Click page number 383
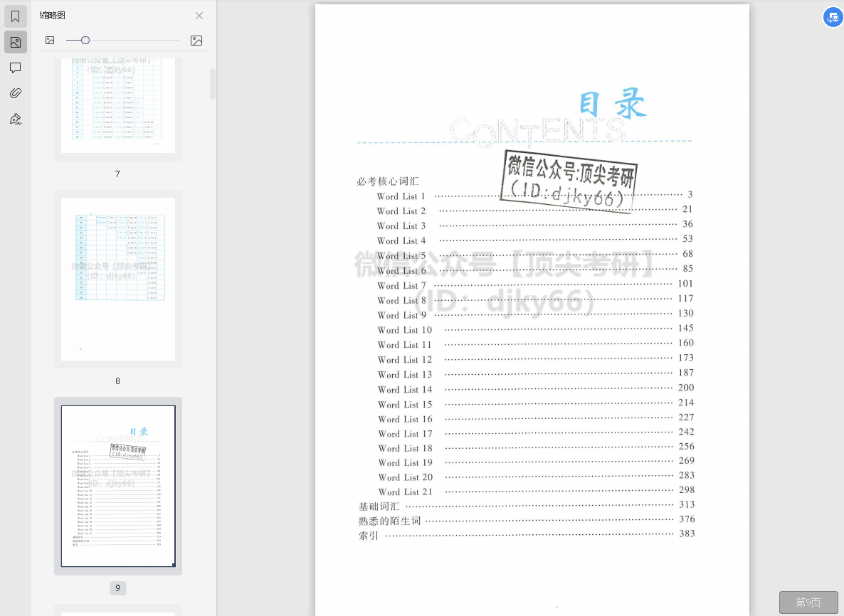This screenshot has width=844, height=616. pos(687,533)
